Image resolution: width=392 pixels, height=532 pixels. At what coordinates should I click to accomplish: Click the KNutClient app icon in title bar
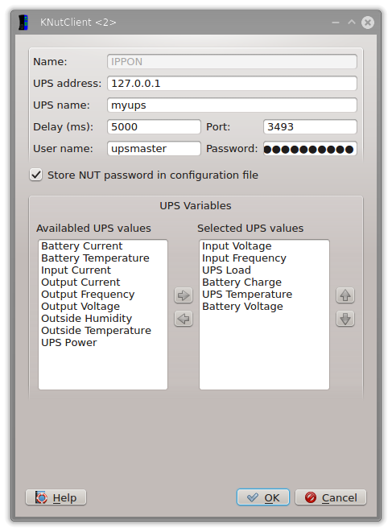click(23, 23)
